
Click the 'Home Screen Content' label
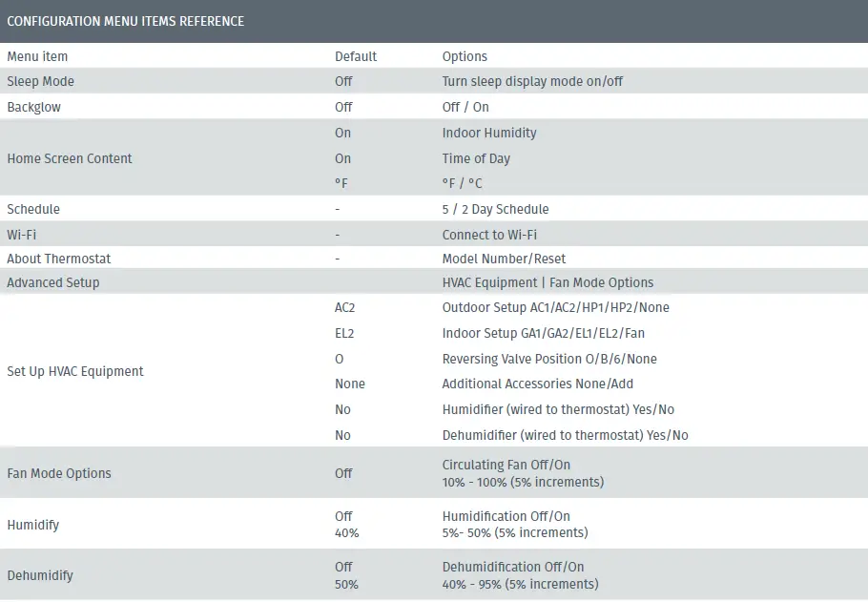tap(70, 158)
